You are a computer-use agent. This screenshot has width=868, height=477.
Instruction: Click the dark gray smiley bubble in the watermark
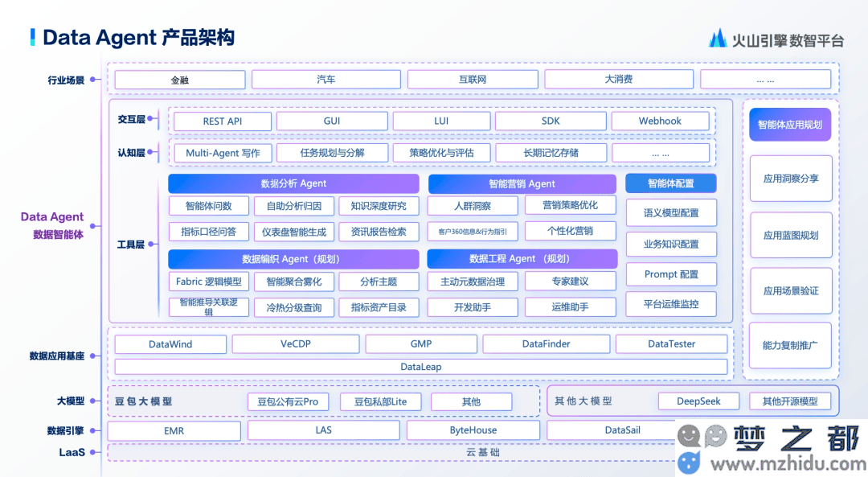pyautogui.click(x=688, y=436)
